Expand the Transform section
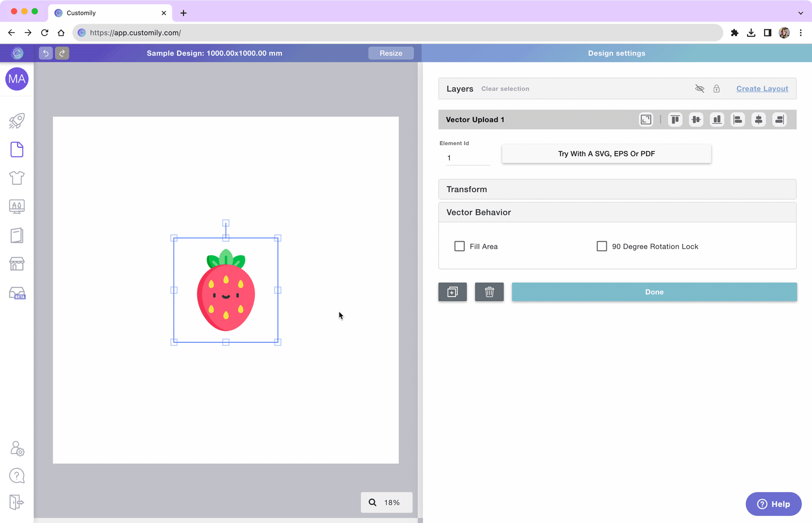The height and width of the screenshot is (523, 812). 617,189
